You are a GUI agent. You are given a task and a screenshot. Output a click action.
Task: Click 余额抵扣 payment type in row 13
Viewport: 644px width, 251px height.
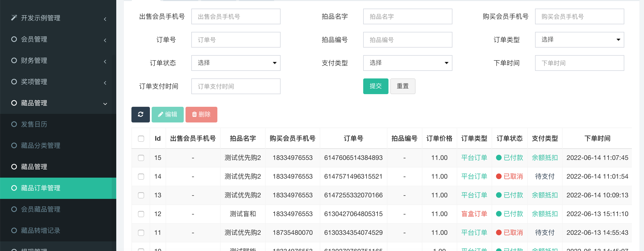(x=545, y=195)
